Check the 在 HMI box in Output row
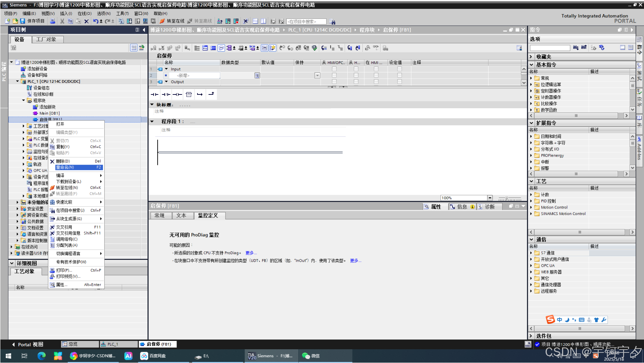Viewport: 644px width, 363px height. [x=376, y=82]
